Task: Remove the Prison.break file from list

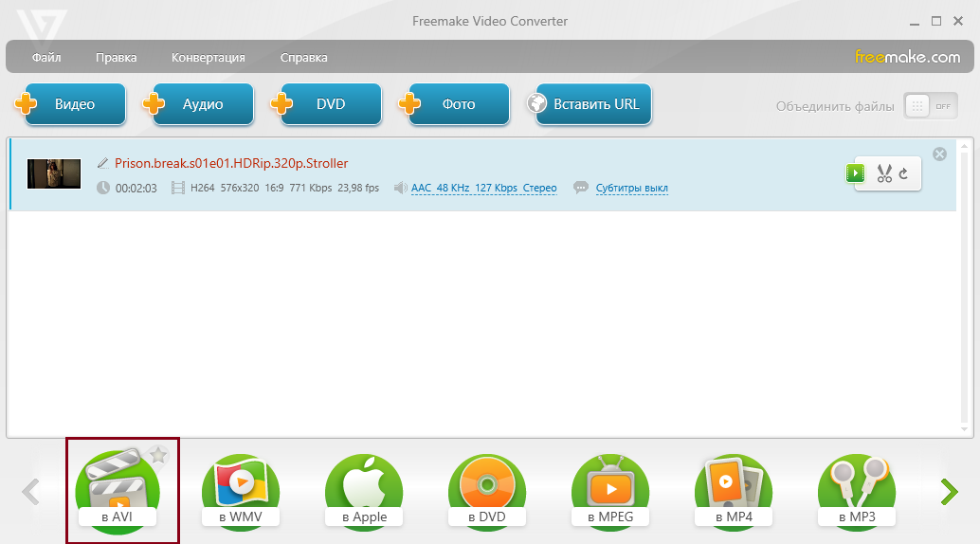Action: point(939,154)
